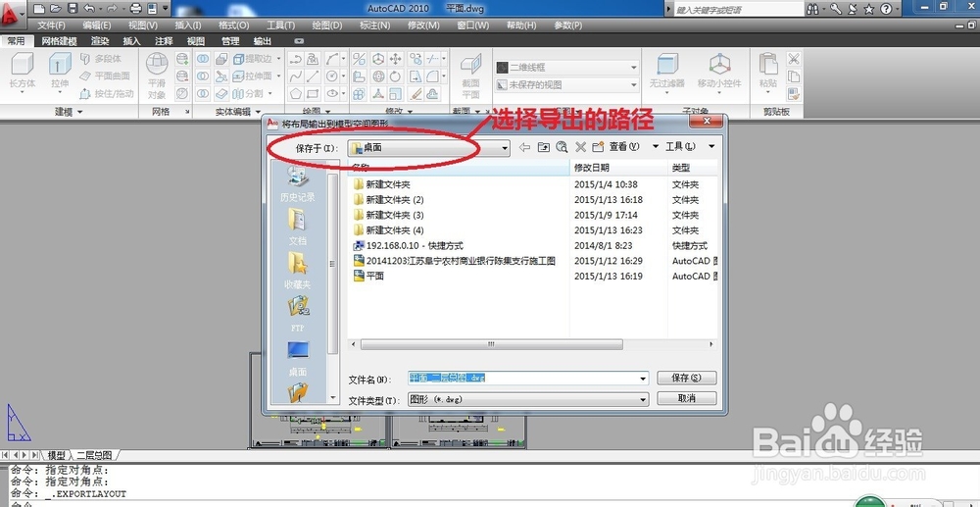This screenshot has width=980, height=507.
Task: Switch to the 网格建模 ribbon tab
Action: (x=60, y=41)
